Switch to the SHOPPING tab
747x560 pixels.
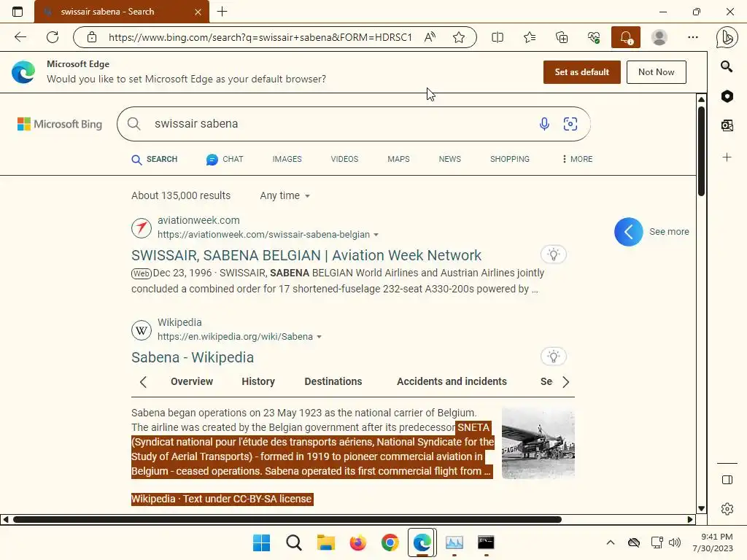509,159
